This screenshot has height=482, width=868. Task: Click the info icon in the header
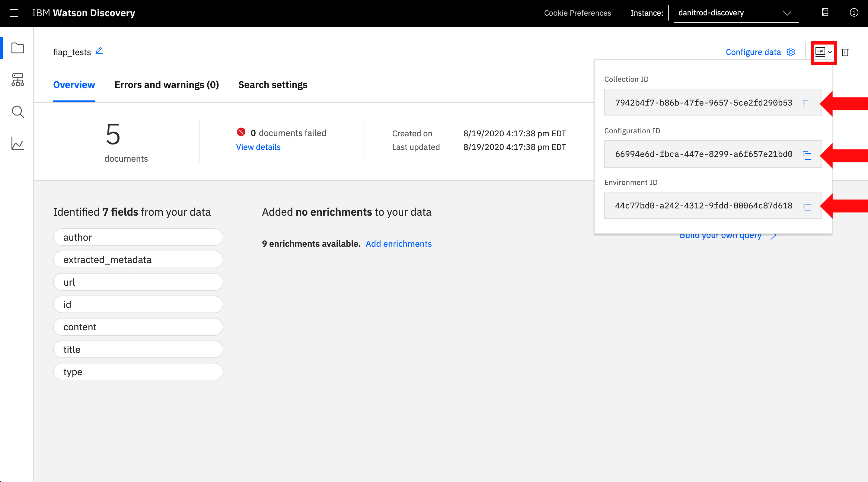click(x=854, y=13)
